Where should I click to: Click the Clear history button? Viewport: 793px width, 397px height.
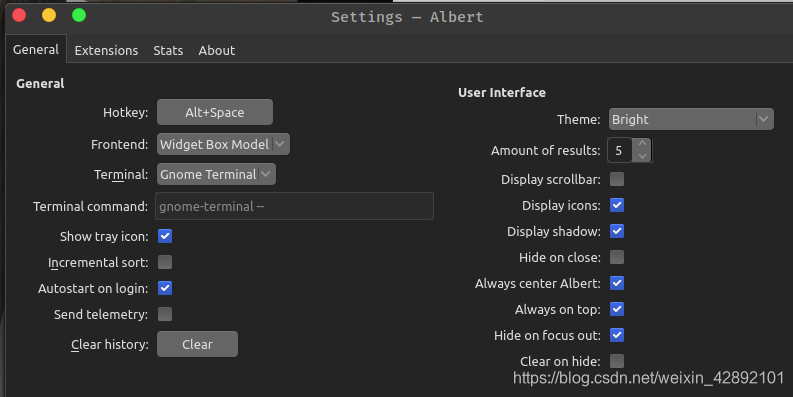tap(197, 344)
